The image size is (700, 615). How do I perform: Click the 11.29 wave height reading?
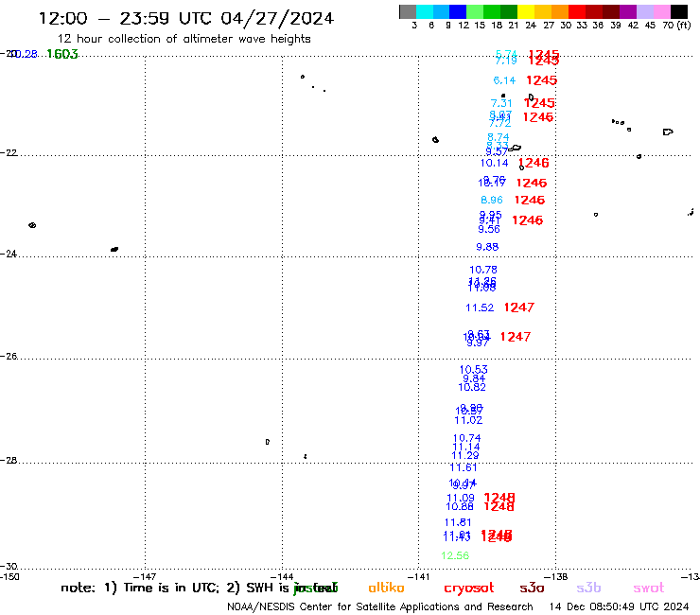point(465,455)
